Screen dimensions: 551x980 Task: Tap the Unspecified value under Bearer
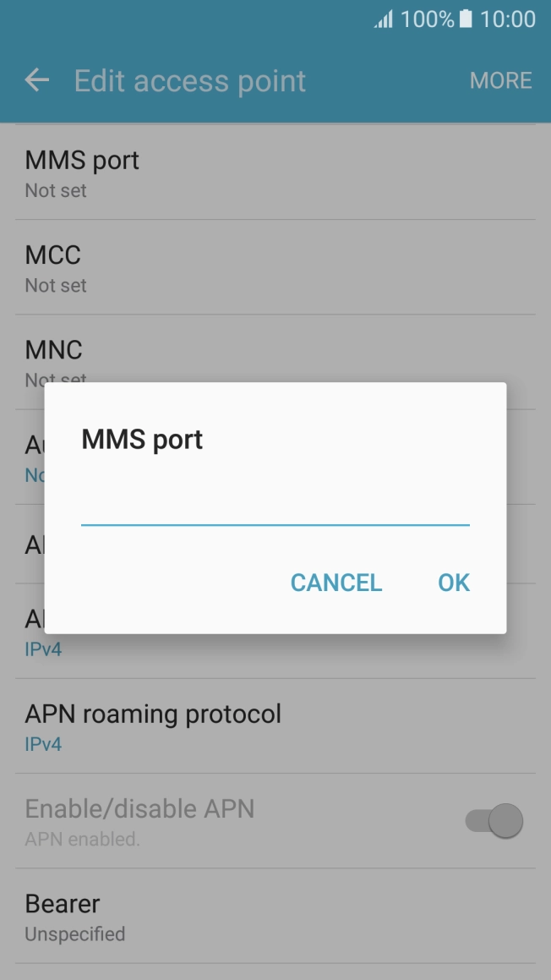tap(75, 933)
